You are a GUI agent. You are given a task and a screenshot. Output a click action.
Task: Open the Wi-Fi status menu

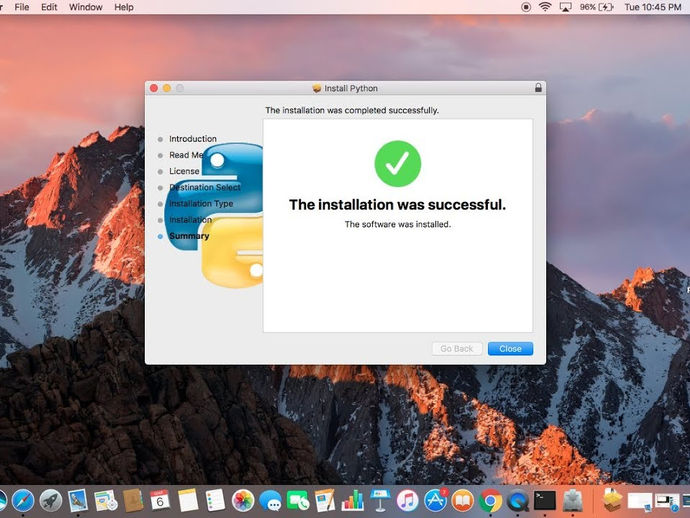pyautogui.click(x=545, y=7)
